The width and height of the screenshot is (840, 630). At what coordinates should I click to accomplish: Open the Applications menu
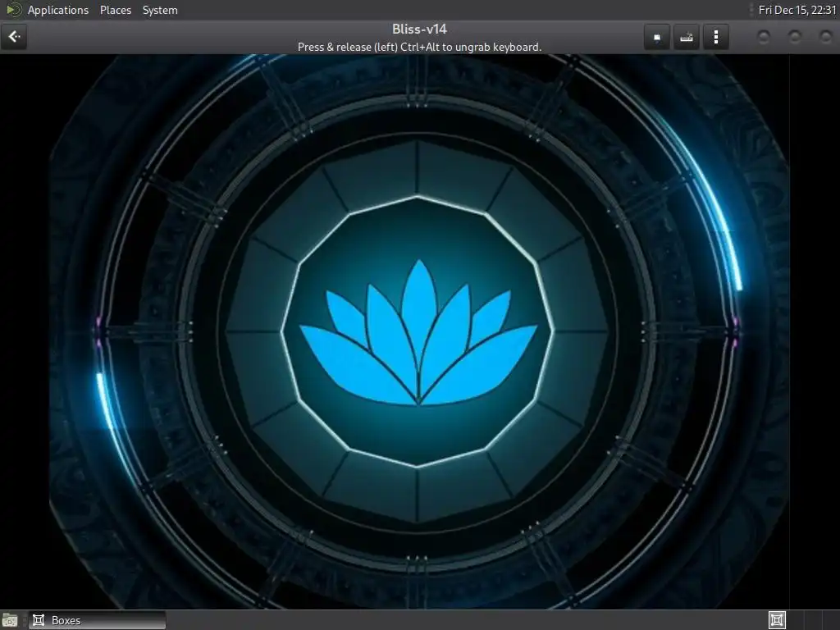58,10
